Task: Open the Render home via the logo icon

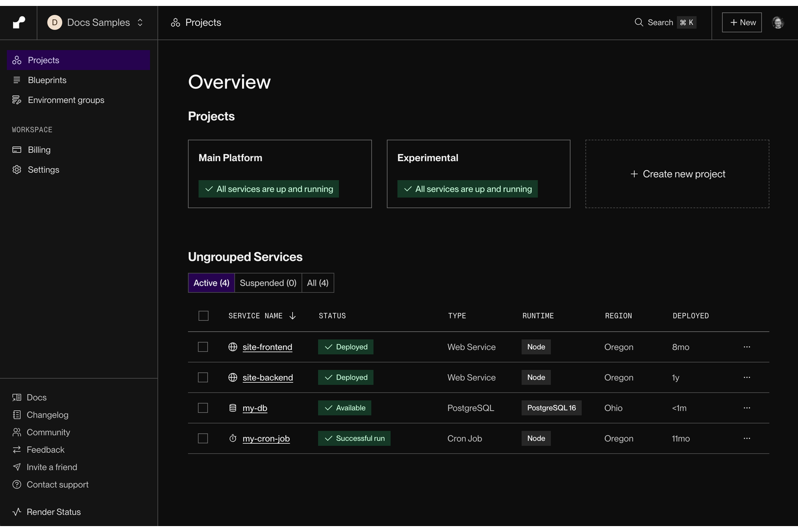Action: 18,22
